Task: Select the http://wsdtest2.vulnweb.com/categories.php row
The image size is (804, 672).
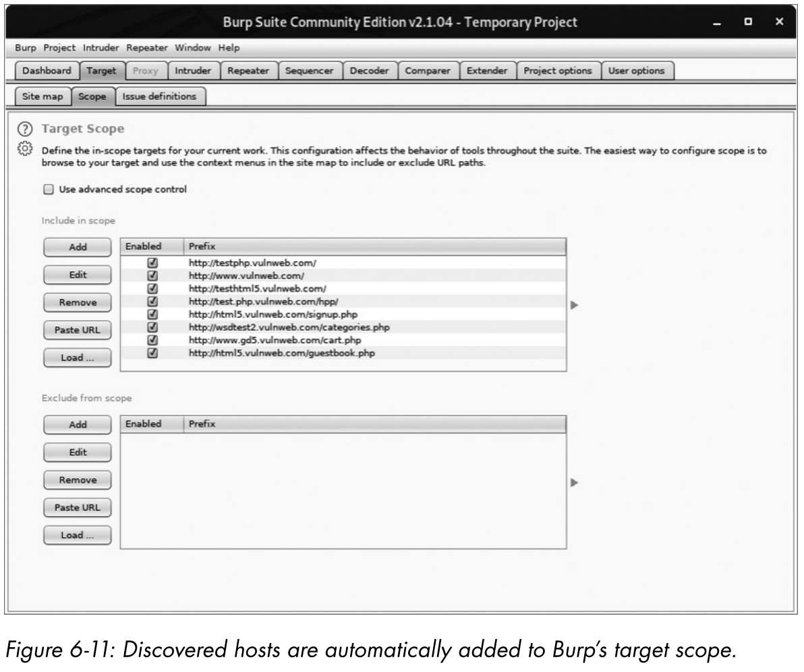Action: tap(289, 328)
